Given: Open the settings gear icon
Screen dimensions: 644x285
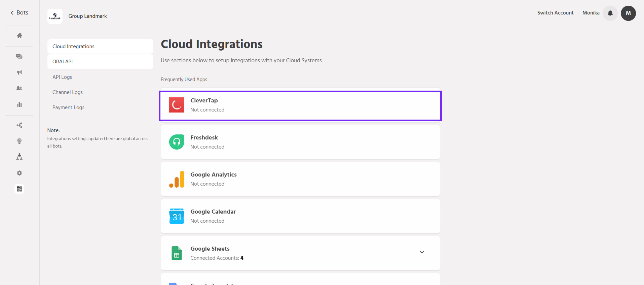Looking at the screenshot, I should (x=20, y=173).
